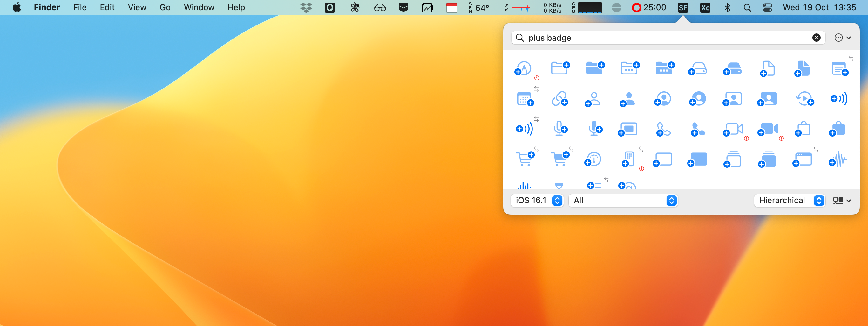Open the Xcode menu bar icon
The height and width of the screenshot is (326, 868).
click(705, 7)
